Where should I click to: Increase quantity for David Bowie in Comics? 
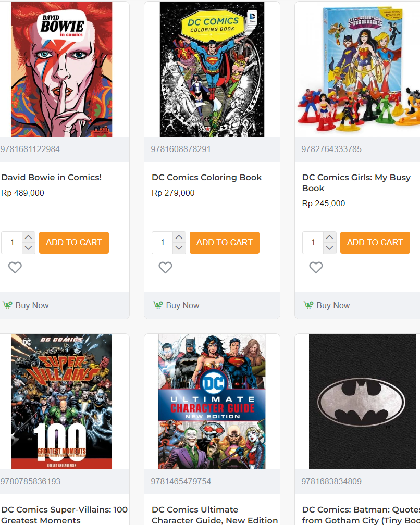[x=29, y=237]
